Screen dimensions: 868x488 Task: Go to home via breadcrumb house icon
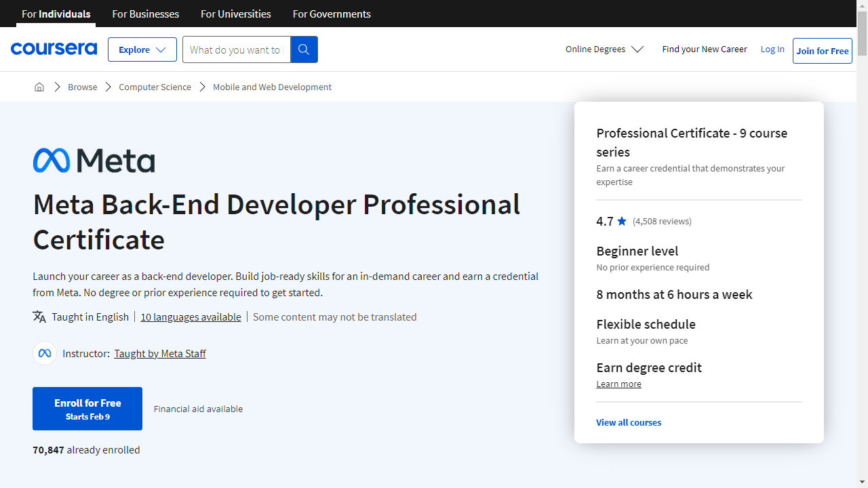pyautogui.click(x=39, y=87)
